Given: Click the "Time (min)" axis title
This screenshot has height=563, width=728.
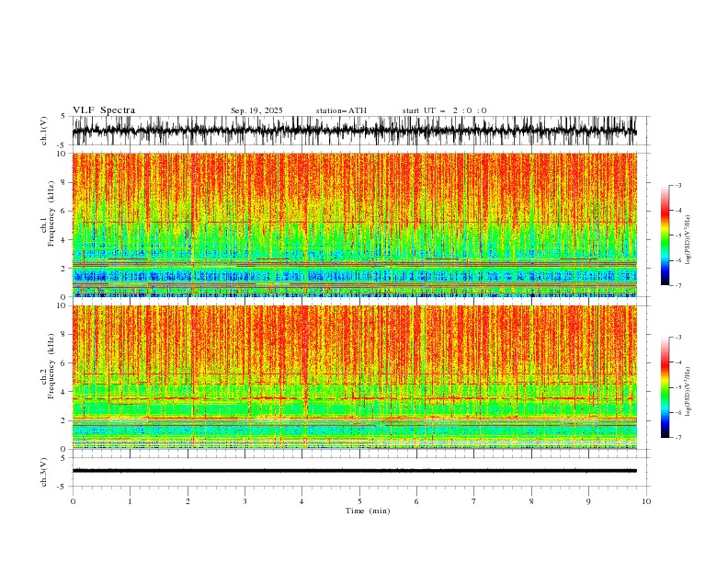Looking at the screenshot, I should coord(368,511).
